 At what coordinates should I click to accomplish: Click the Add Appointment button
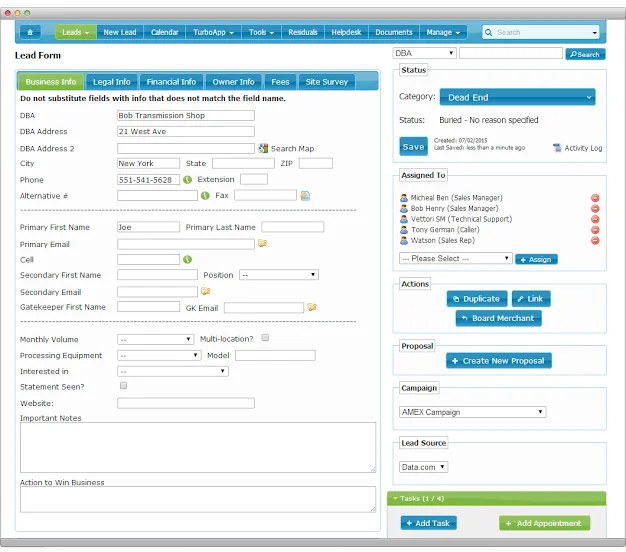[544, 523]
